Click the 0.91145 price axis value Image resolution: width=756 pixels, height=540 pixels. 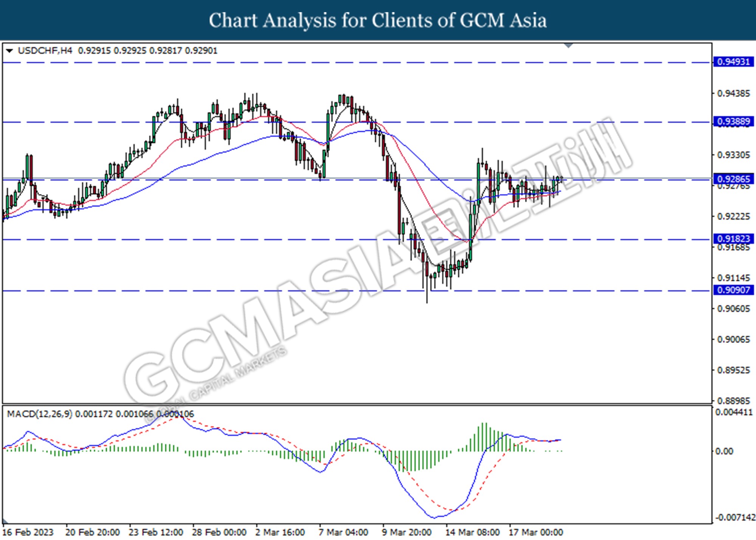pos(734,278)
